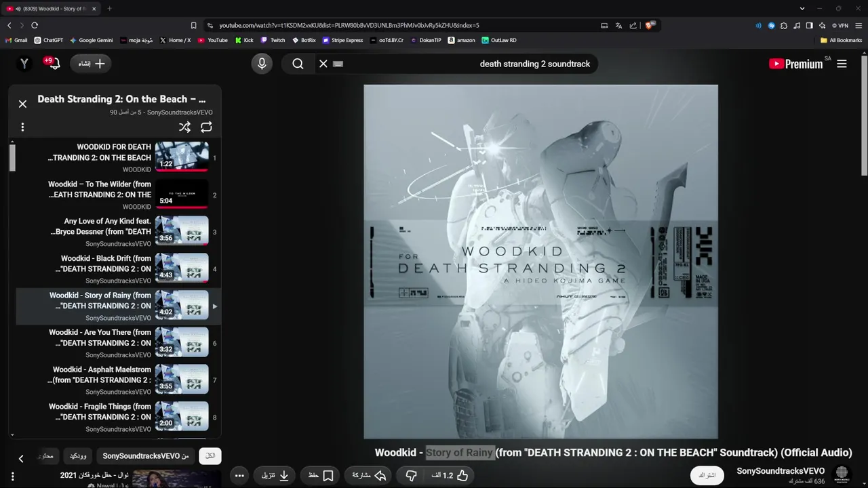Click the playlist panel scrollbar
Viewport: 868px width, 488px height.
tap(12, 158)
